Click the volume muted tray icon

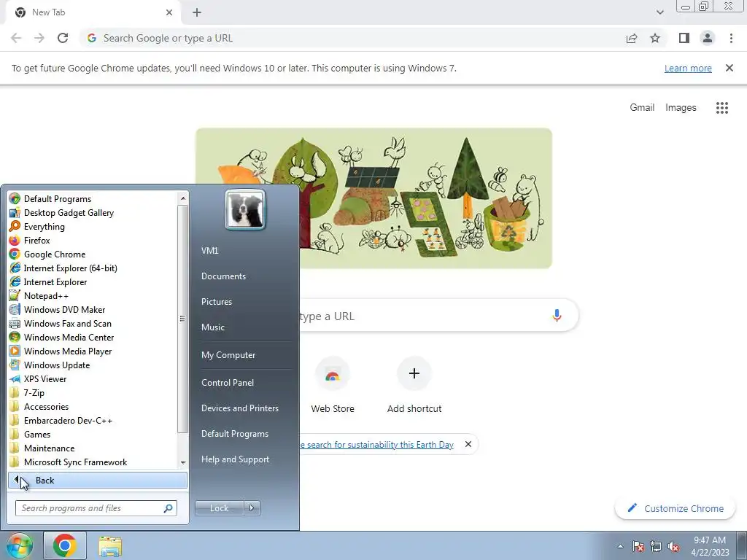(x=673, y=547)
